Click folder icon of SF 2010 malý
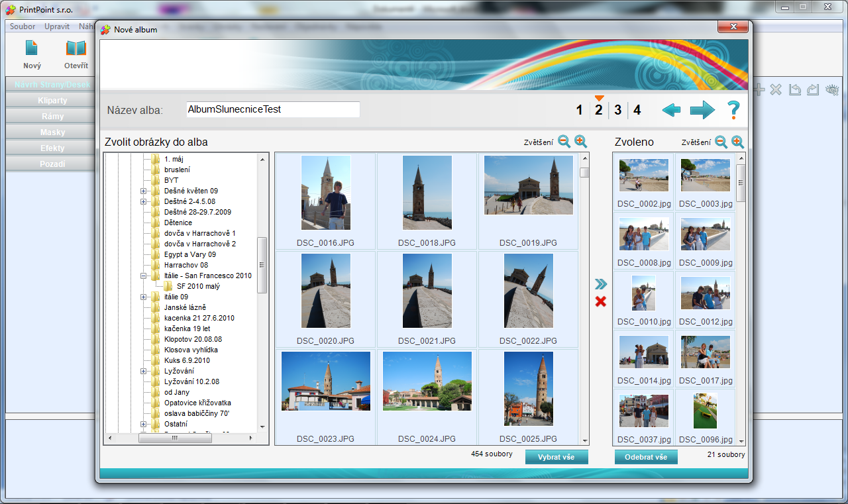Image resolution: width=848 pixels, height=504 pixels. 168,286
